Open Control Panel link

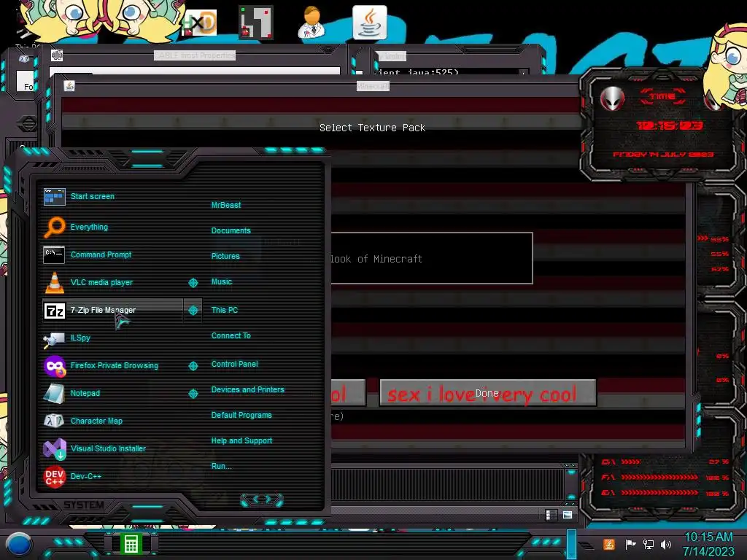tap(234, 364)
